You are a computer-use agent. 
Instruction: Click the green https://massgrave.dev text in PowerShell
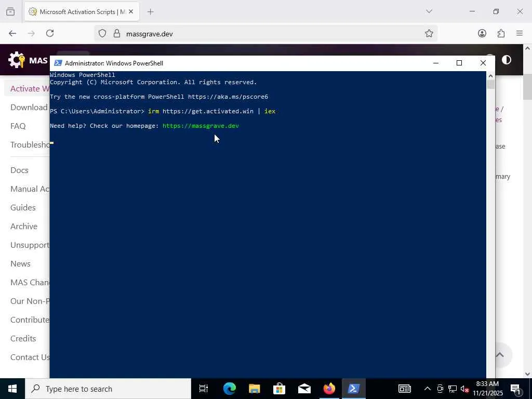point(201,126)
